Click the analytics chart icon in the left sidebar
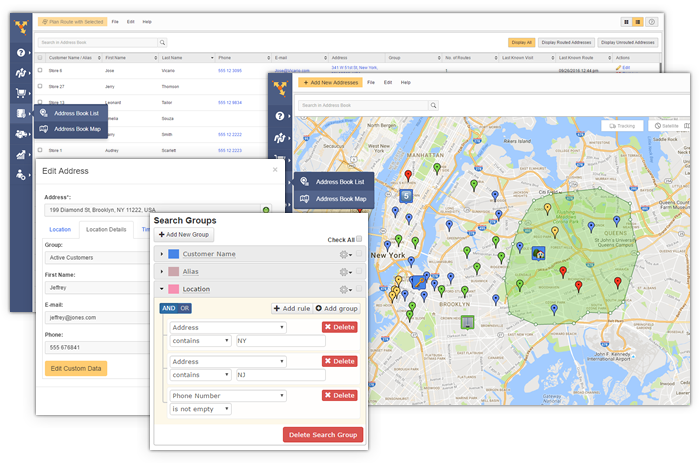The width and height of the screenshot is (700, 463). (x=21, y=154)
